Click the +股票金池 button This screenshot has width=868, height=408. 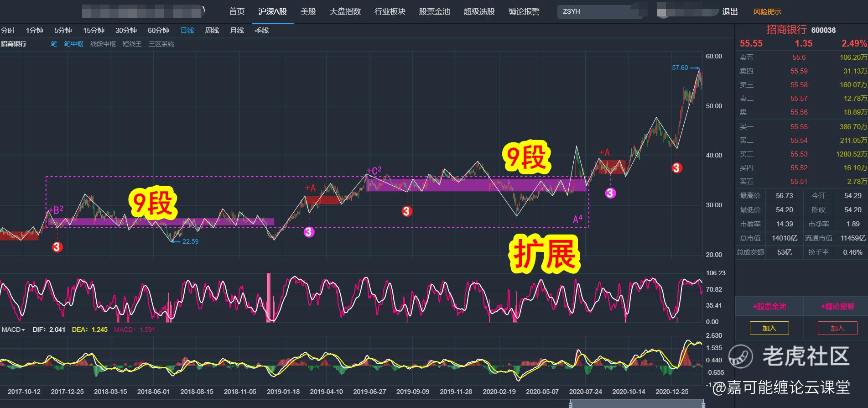(x=769, y=306)
